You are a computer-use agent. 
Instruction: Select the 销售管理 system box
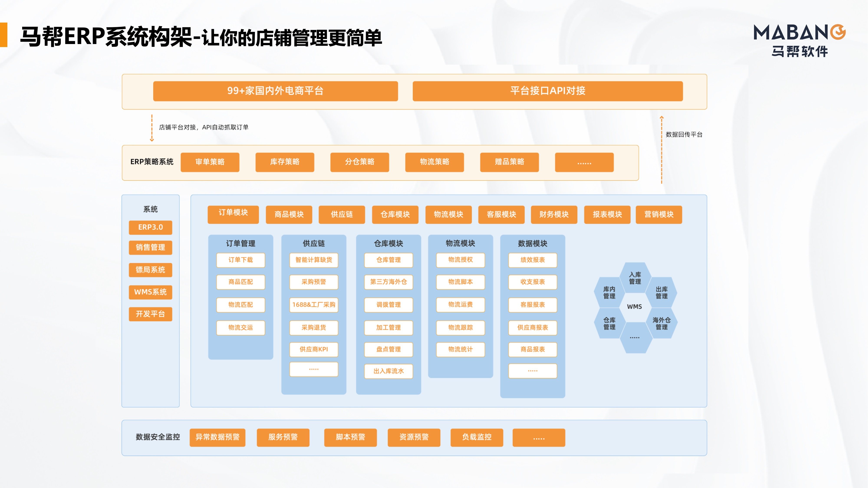point(150,247)
